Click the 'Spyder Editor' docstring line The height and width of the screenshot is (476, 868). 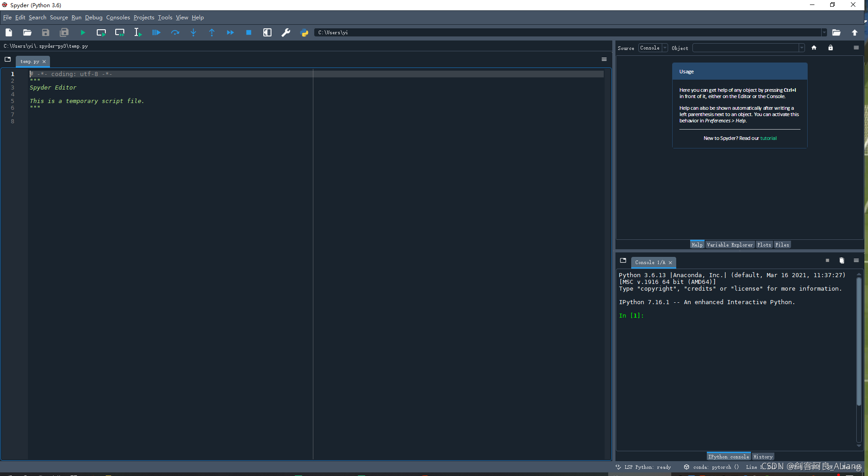pos(53,88)
